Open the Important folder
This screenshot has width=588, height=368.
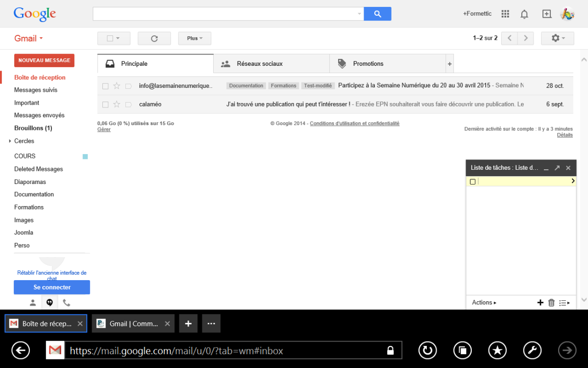point(26,103)
